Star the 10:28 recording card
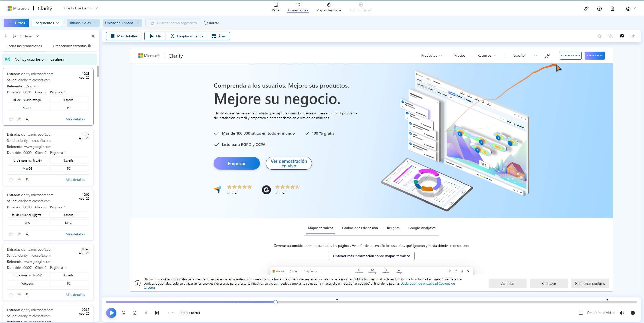 [x=11, y=119]
